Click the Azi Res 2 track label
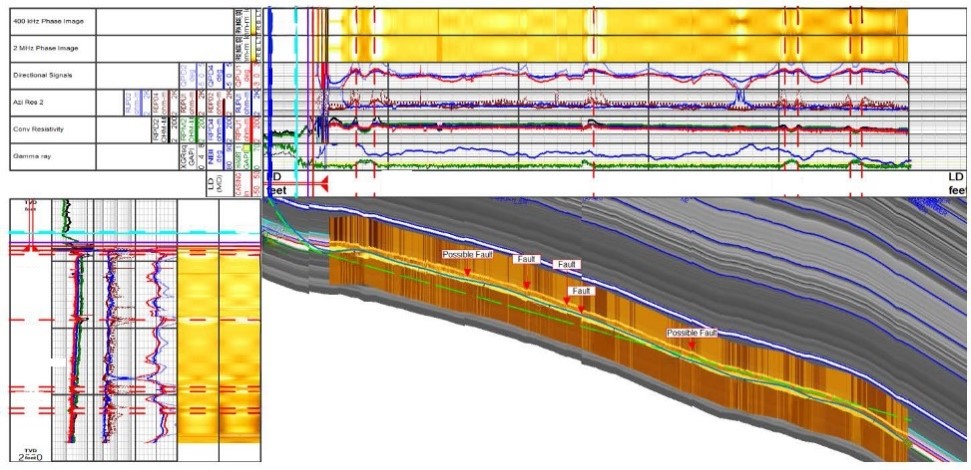 coord(30,102)
